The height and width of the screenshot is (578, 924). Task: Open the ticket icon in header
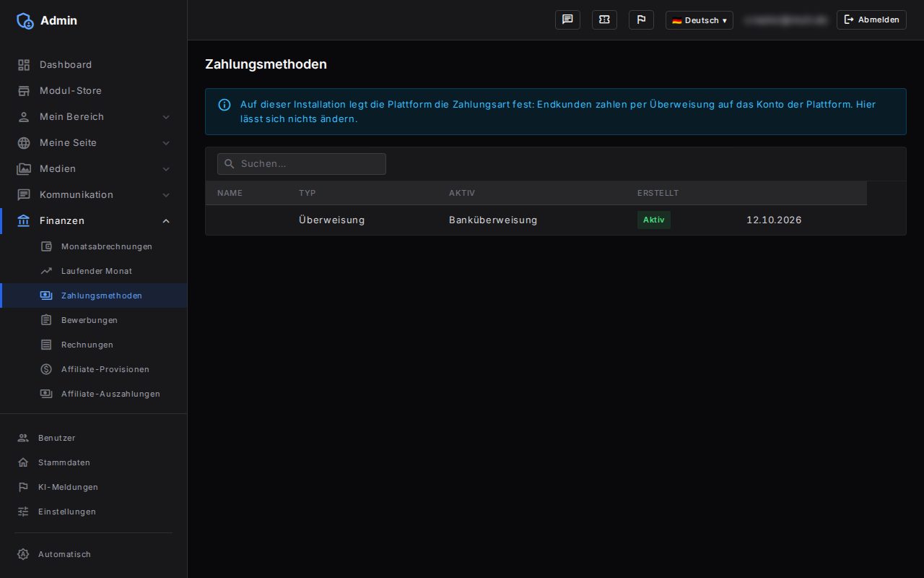click(x=604, y=20)
